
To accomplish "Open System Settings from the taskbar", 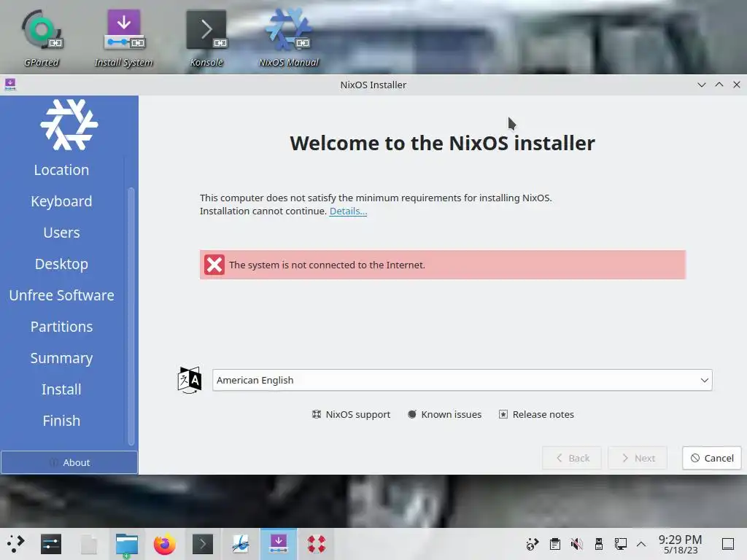I will point(51,544).
